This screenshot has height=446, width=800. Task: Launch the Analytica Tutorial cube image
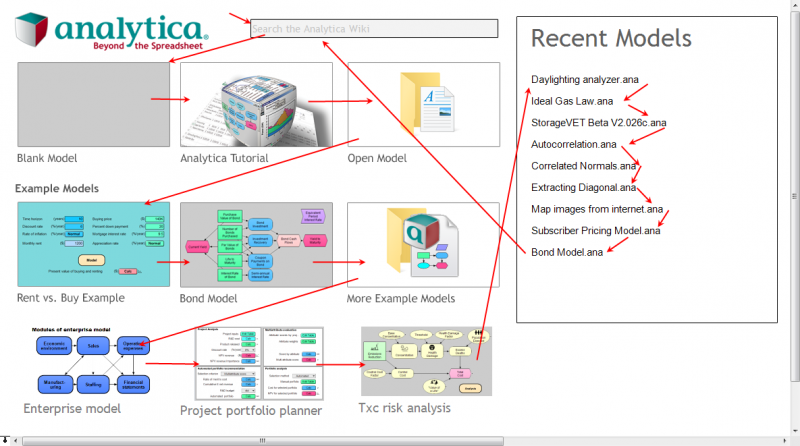coord(256,105)
